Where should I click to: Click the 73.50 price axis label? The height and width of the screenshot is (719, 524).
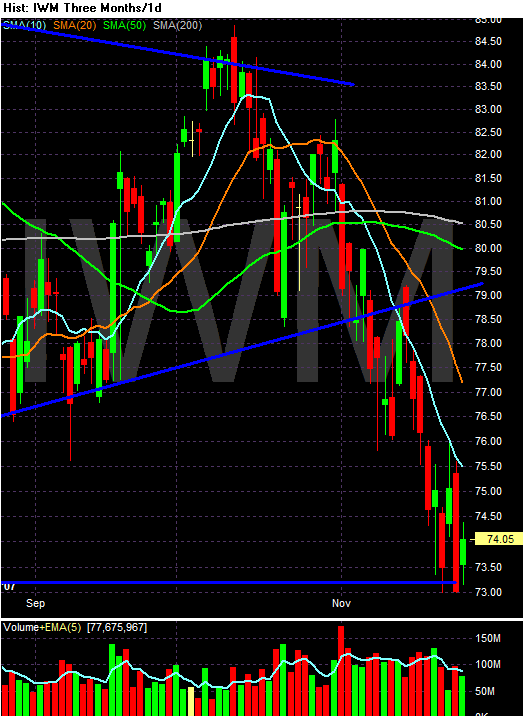(488, 567)
